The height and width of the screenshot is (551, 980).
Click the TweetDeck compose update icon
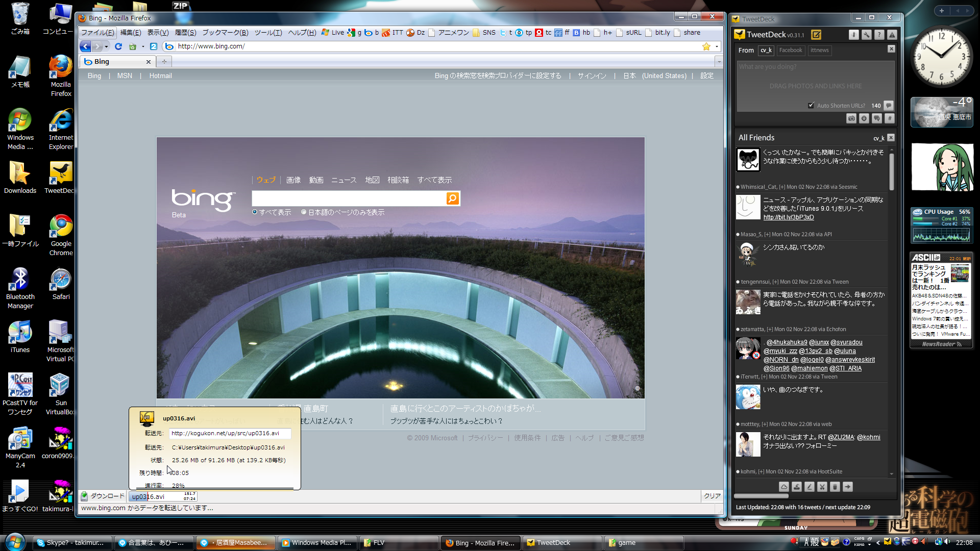(816, 35)
